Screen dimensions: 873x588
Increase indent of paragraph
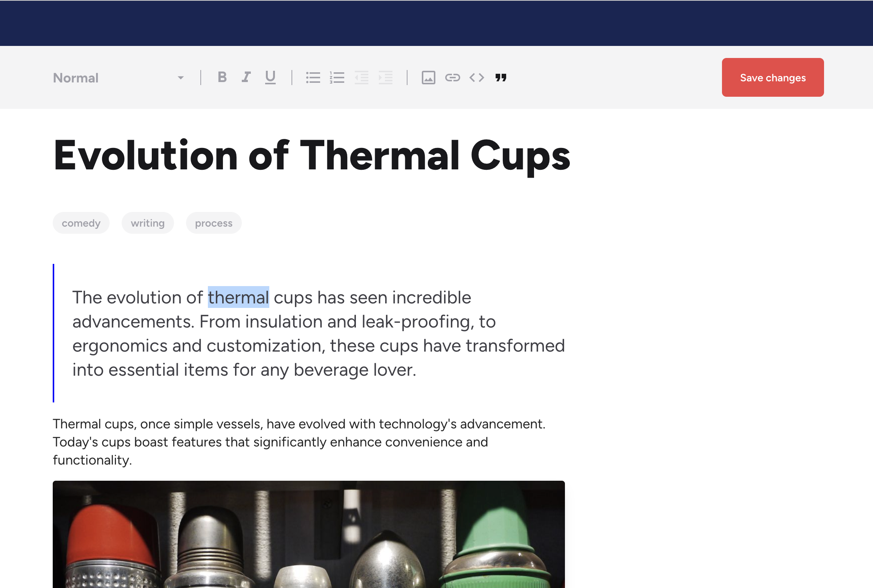tap(386, 78)
